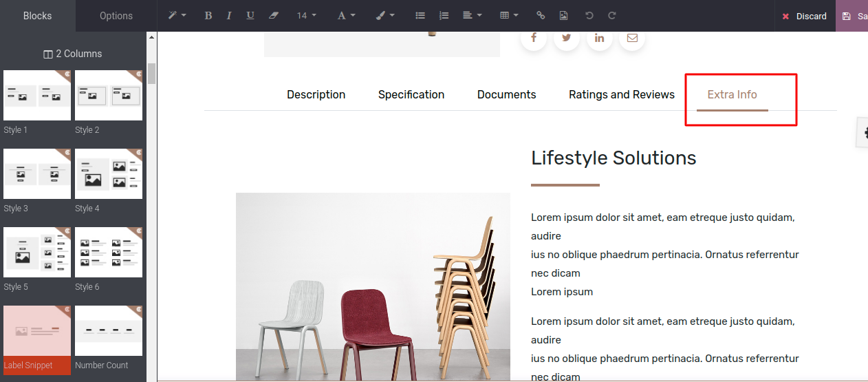Undo the last edit
Viewport: 868px width, 382px height.
click(x=589, y=16)
